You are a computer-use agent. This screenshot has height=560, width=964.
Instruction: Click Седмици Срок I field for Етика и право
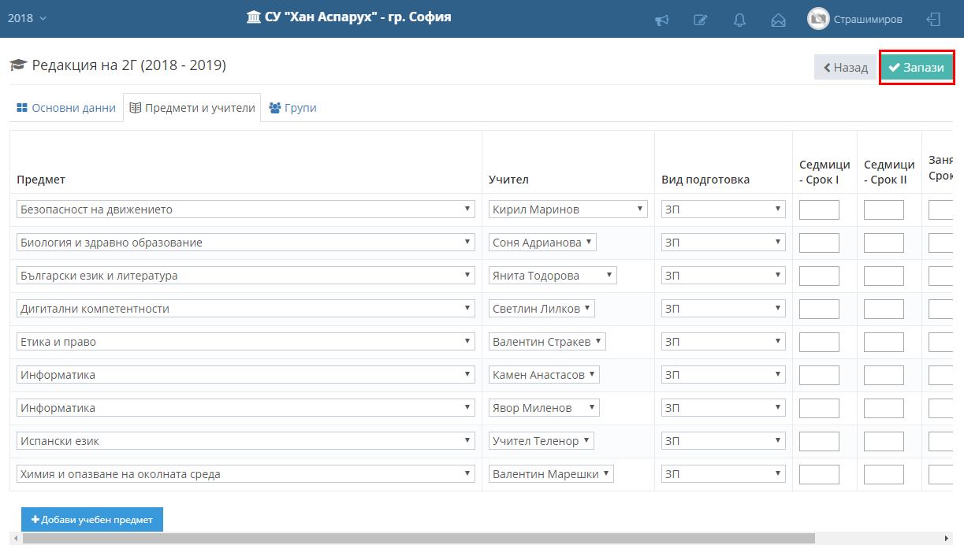[x=819, y=342]
